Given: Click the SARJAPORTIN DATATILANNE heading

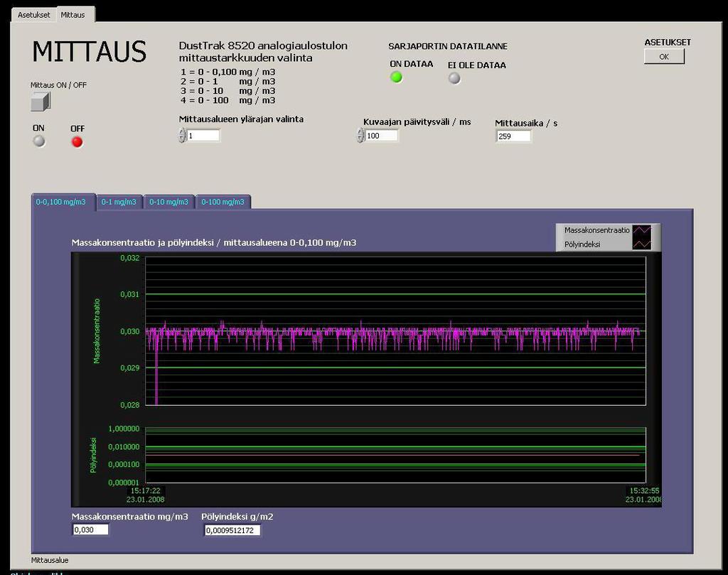Looking at the screenshot, I should point(448,46).
